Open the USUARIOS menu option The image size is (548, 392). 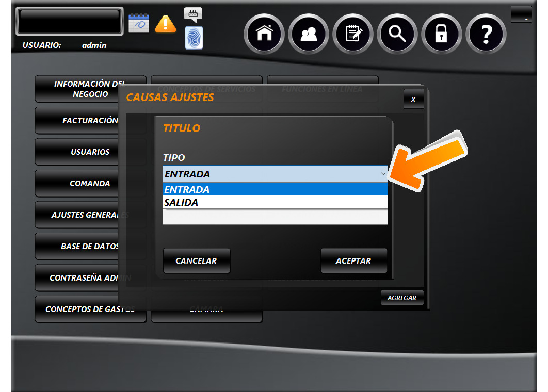(x=90, y=152)
